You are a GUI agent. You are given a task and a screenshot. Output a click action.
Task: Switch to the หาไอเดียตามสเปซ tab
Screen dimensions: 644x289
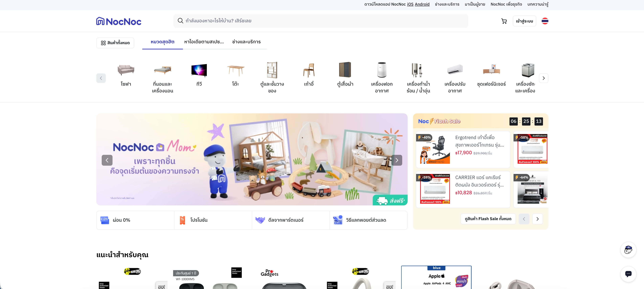(x=204, y=42)
